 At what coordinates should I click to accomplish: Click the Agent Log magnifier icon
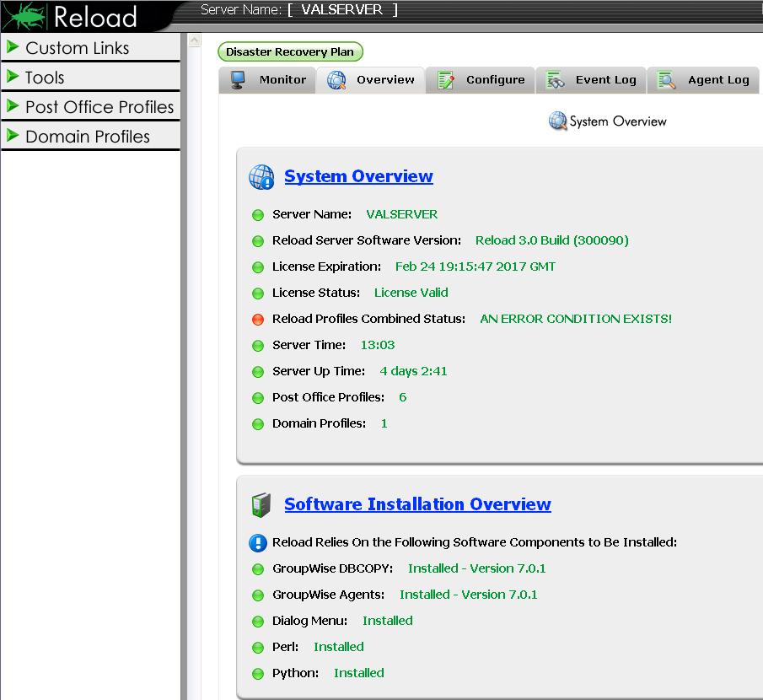pos(667,80)
